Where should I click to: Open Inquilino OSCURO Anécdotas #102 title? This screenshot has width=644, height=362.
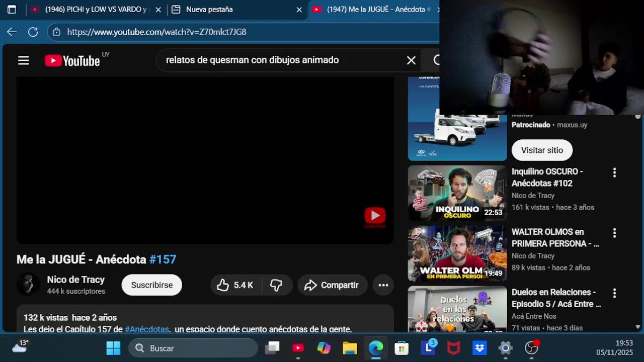pos(547,177)
